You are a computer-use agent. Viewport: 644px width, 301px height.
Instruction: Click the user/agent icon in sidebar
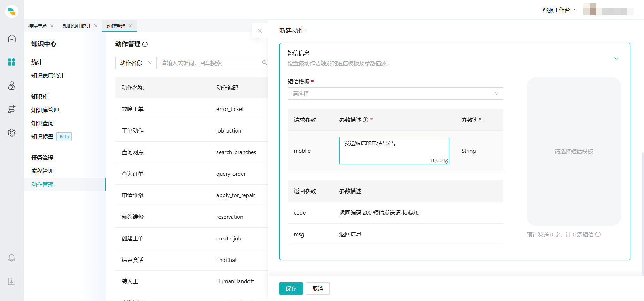12,86
